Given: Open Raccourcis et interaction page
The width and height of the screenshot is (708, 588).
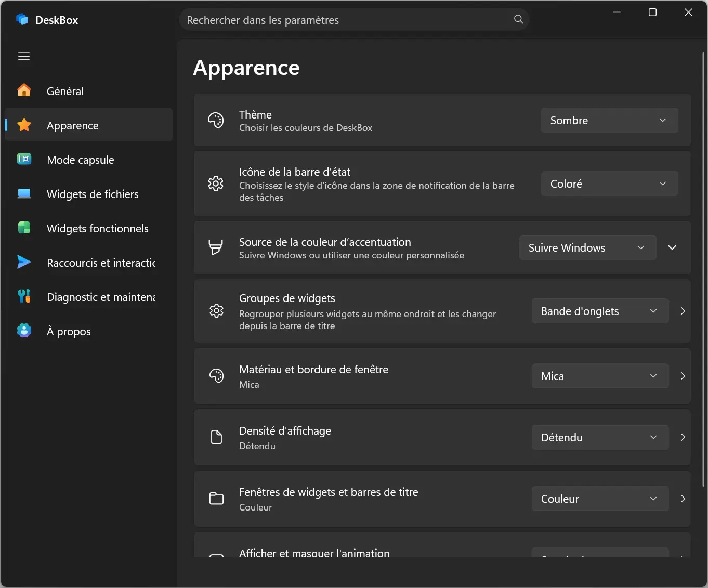Looking at the screenshot, I should (x=88, y=263).
